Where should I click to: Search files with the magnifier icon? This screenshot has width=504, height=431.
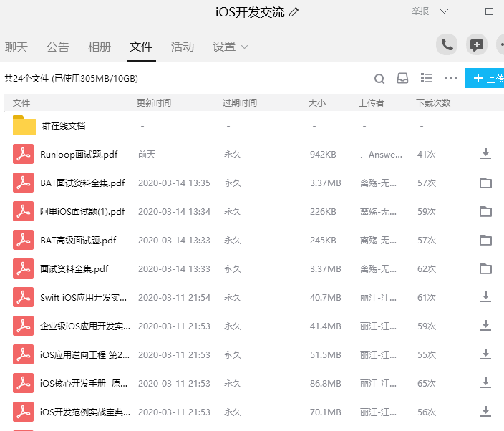(379, 79)
